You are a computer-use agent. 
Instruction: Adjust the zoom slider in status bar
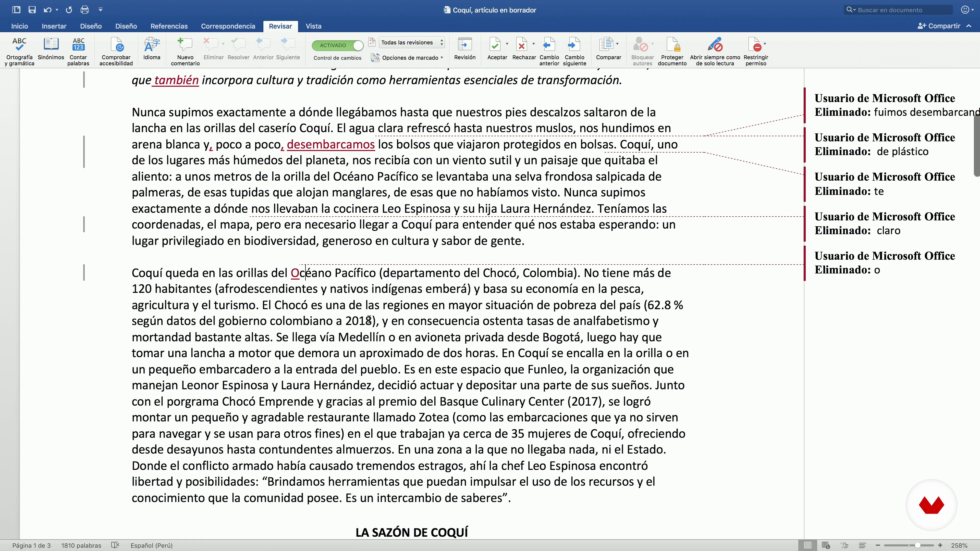coord(918,545)
